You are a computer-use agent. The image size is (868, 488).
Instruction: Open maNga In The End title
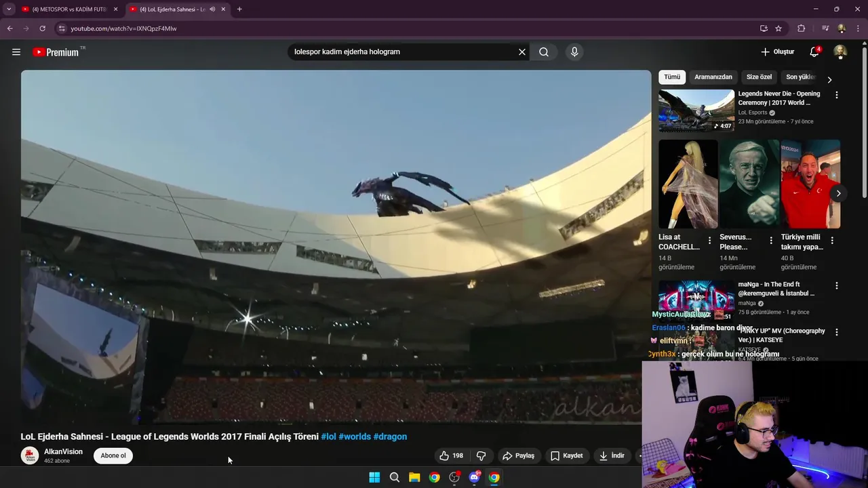tap(776, 289)
